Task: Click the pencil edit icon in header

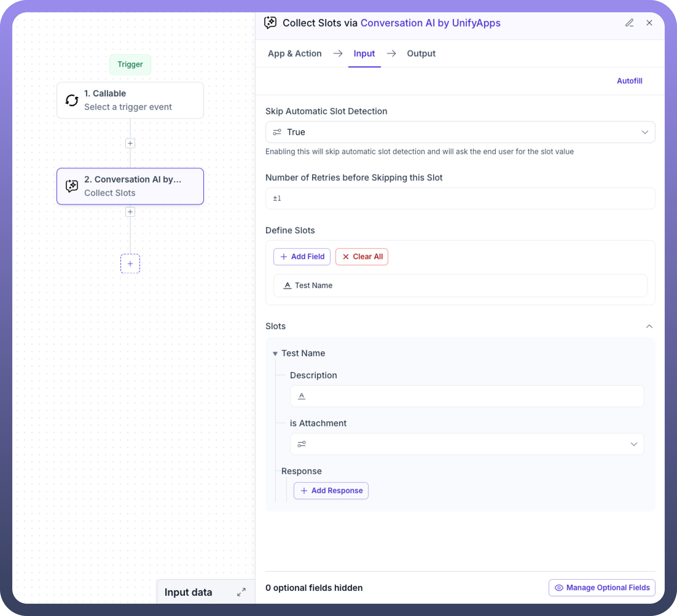Action: pyautogui.click(x=629, y=23)
